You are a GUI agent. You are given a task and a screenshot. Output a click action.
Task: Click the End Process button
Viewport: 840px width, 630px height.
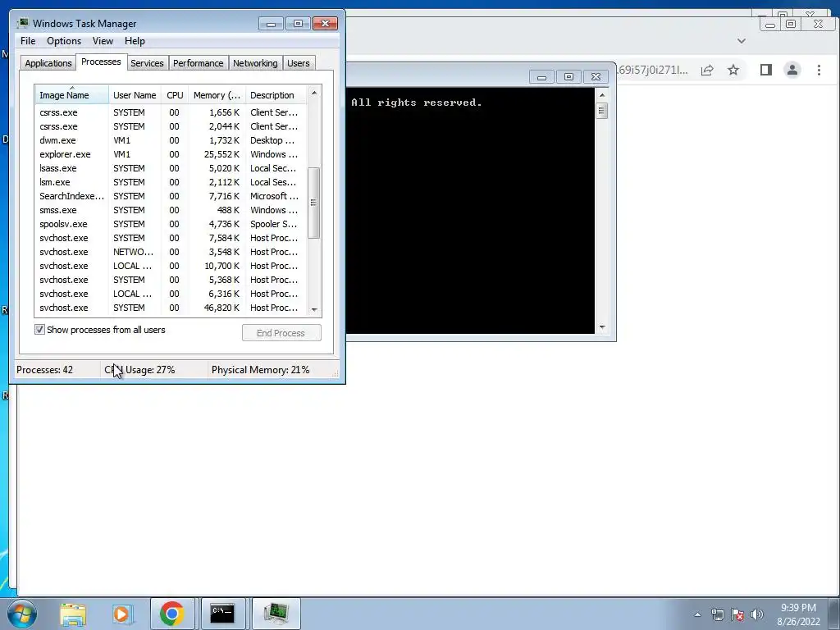tap(281, 333)
